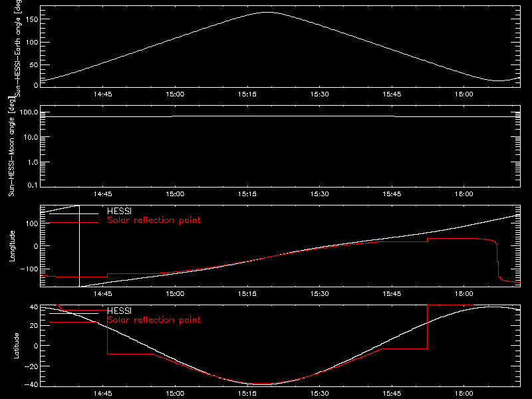Click the Sun-HESSI-Earth angle axis label
The height and width of the screenshot is (399, 532).
(18, 48)
